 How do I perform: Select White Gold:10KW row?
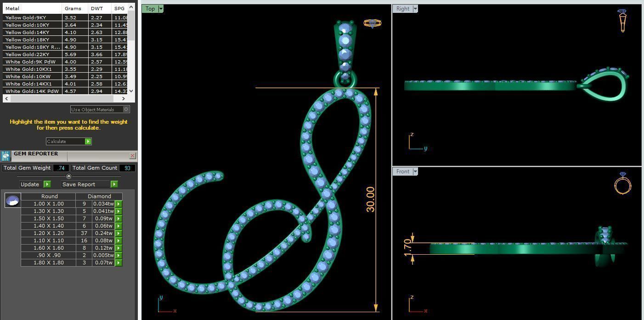[65, 76]
